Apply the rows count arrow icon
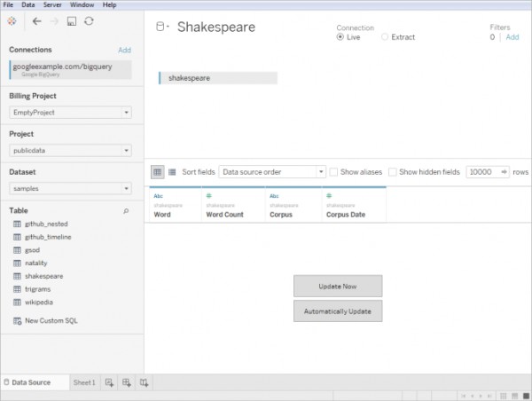The image size is (532, 401). coord(505,172)
